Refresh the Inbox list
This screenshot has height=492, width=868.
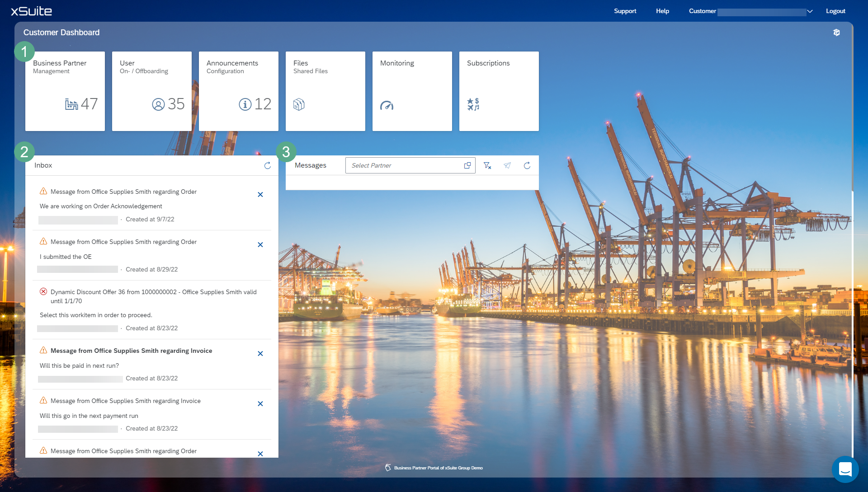(x=267, y=165)
